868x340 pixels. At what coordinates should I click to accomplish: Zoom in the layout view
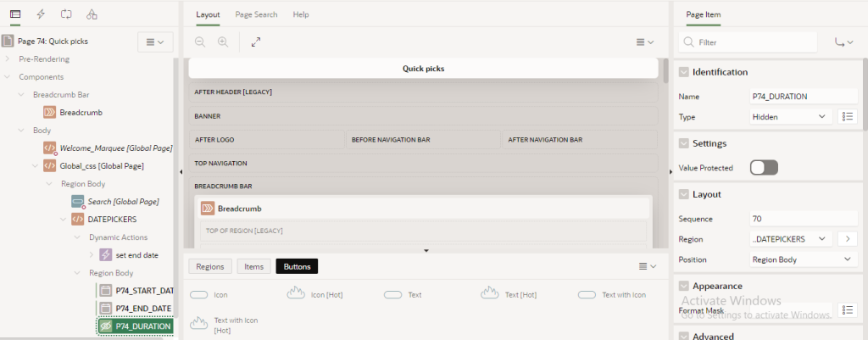coord(223,42)
